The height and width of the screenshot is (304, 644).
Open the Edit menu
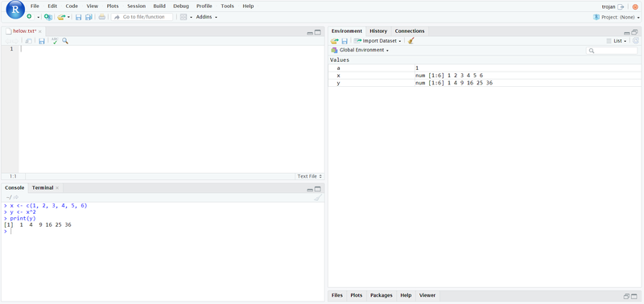(x=52, y=6)
